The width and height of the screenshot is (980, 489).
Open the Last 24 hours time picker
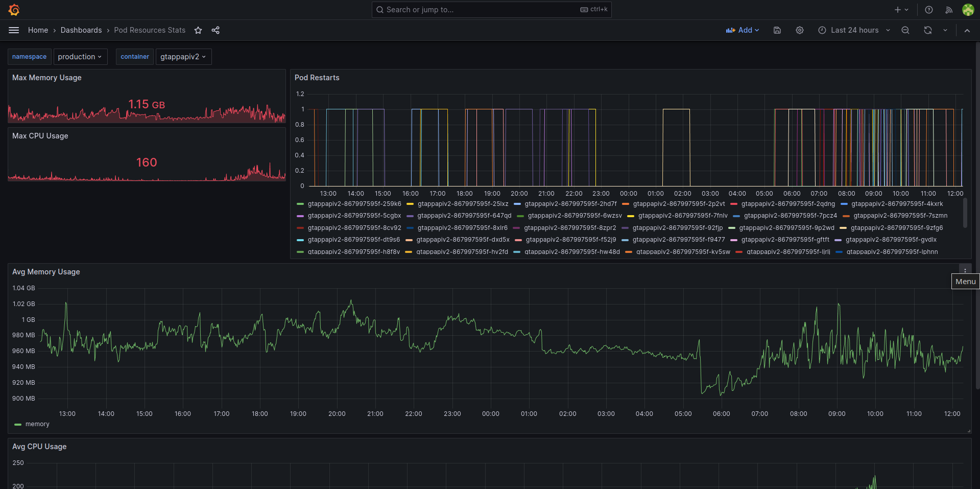(854, 30)
